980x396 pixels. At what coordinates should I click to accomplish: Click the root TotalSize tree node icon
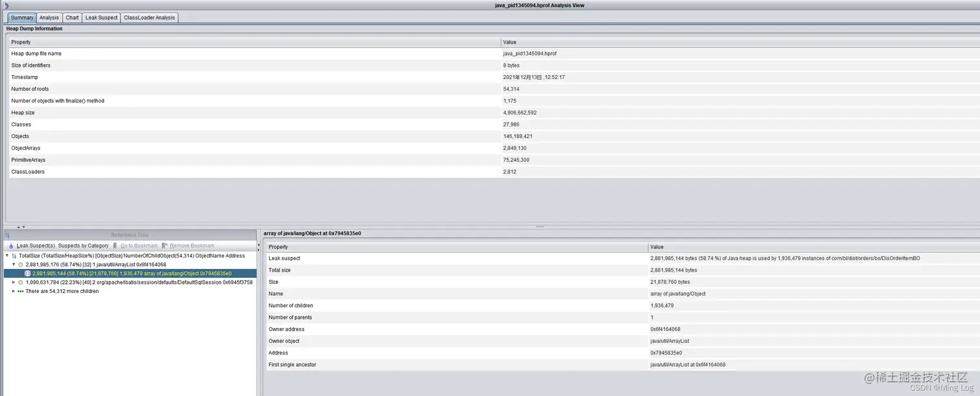(14, 256)
